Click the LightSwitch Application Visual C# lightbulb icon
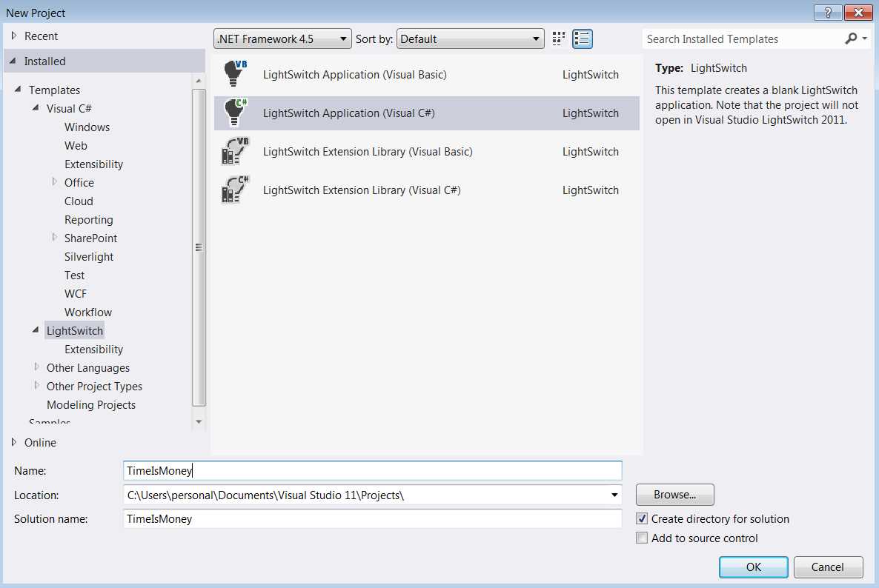The width and height of the screenshot is (879, 588). 235,113
